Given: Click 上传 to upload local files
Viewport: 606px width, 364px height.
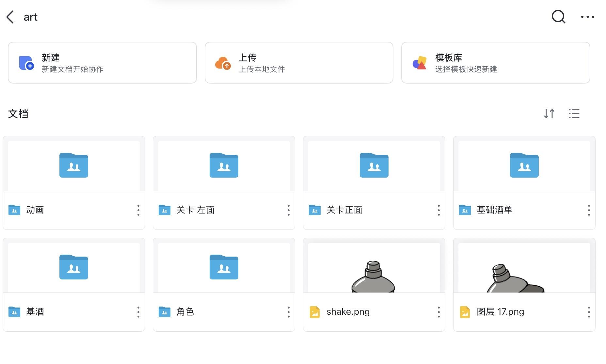Looking at the screenshot, I should pyautogui.click(x=299, y=63).
